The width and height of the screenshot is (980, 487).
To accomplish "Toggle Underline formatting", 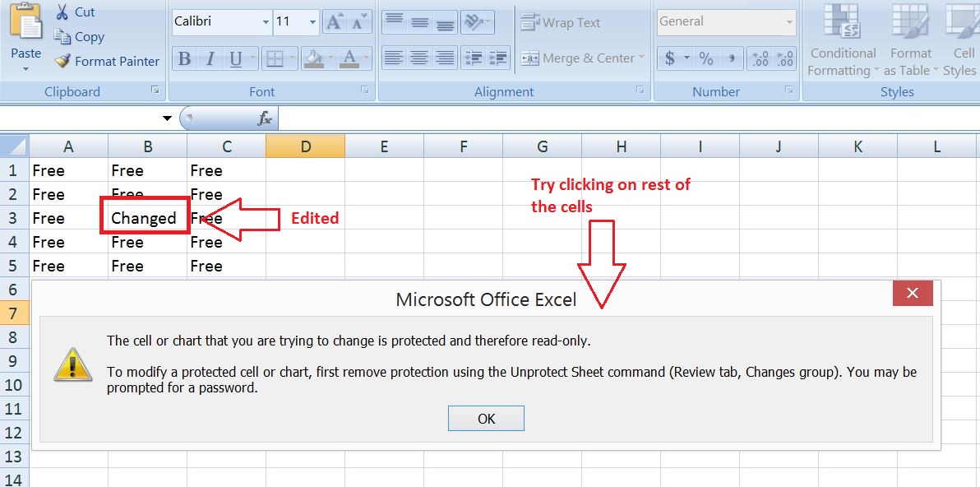I will 236,58.
